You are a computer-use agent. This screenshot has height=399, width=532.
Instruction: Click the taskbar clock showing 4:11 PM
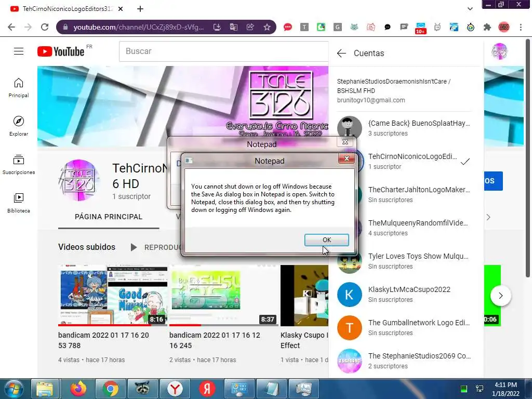coord(506,389)
